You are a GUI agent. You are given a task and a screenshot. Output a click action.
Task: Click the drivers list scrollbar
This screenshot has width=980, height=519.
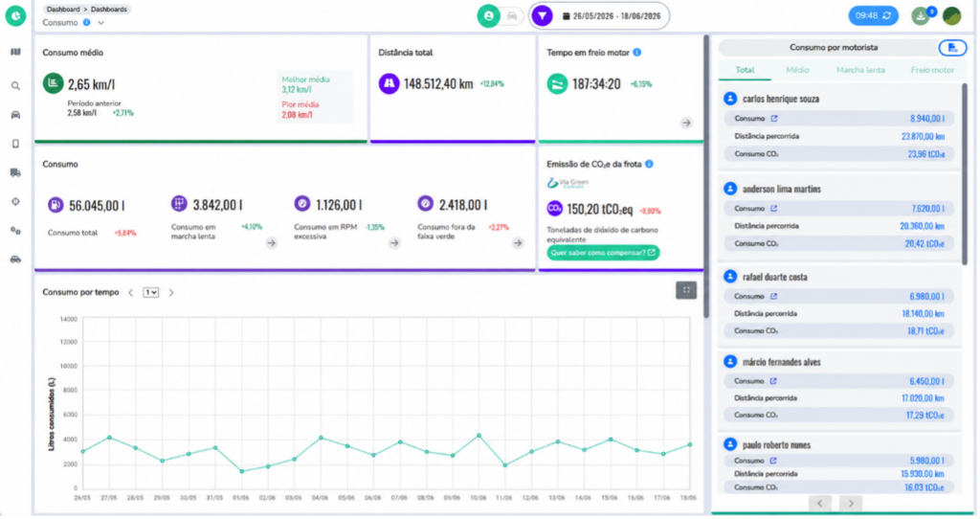click(965, 174)
